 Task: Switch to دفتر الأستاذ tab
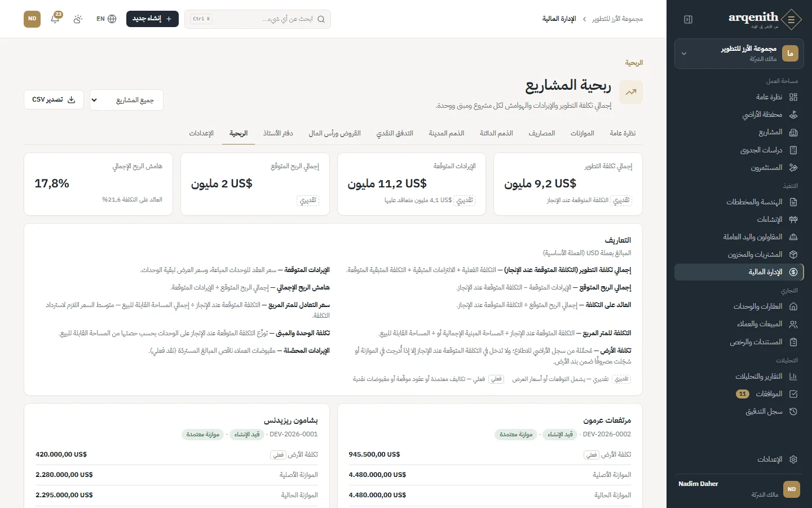click(x=278, y=133)
